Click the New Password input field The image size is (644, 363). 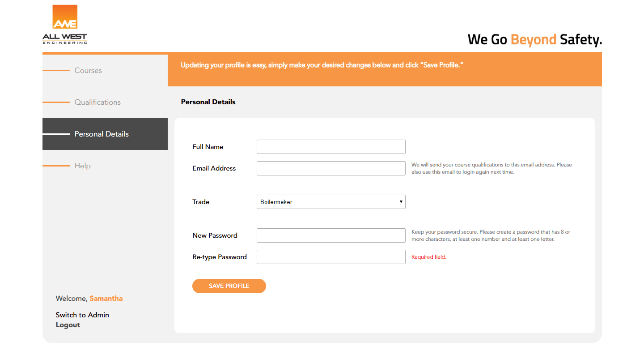point(331,235)
